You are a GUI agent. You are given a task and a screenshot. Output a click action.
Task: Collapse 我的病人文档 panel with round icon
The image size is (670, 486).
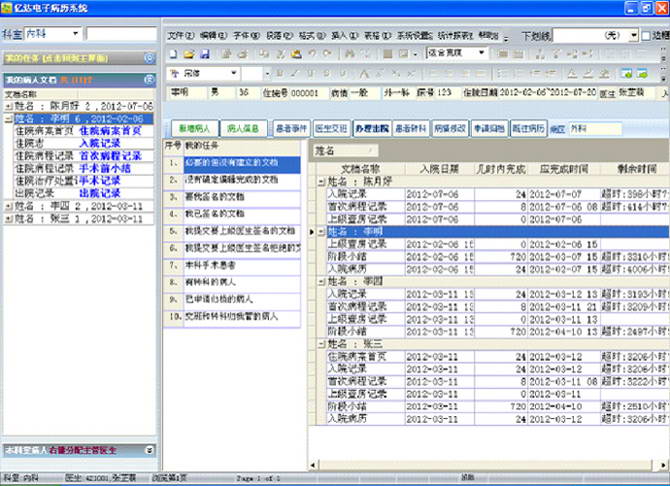pos(150,77)
